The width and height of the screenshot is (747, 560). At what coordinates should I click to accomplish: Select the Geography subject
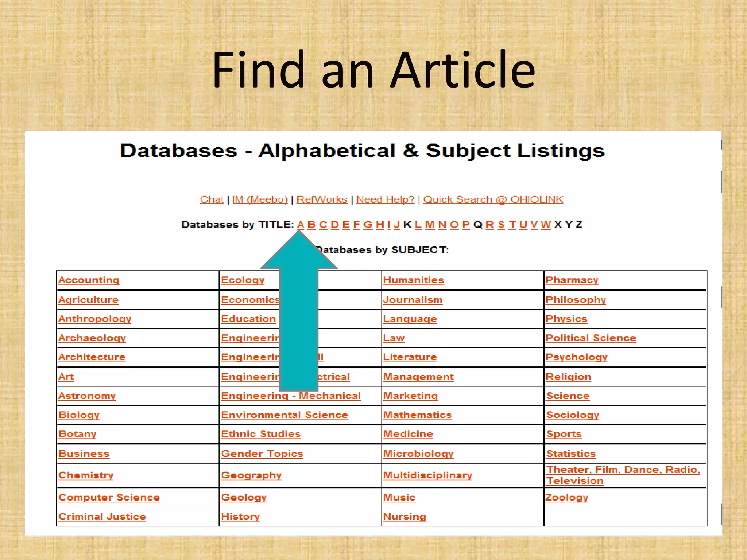coord(251,475)
